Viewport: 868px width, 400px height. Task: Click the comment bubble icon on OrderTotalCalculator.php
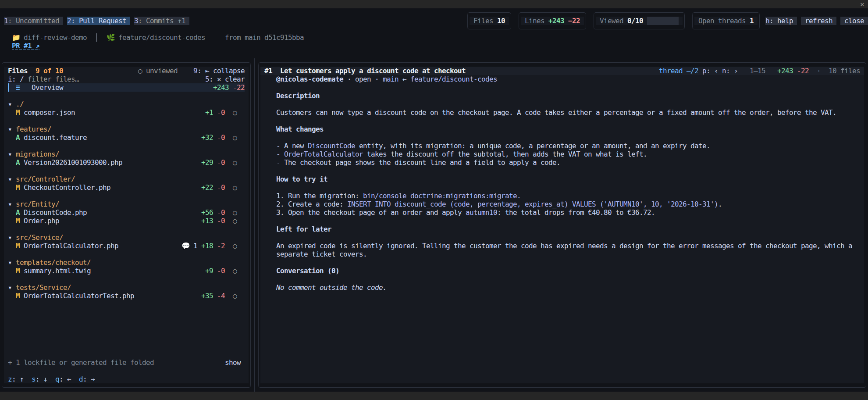(186, 246)
